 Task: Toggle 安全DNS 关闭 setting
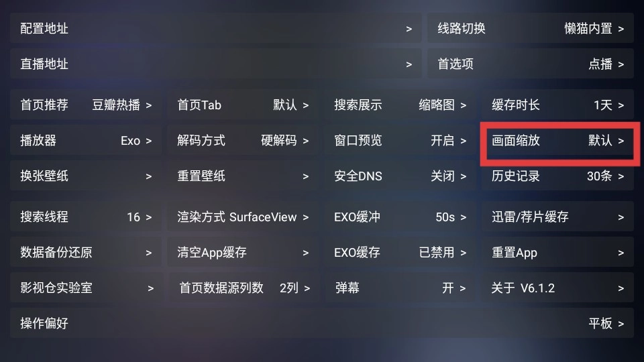[x=400, y=176]
